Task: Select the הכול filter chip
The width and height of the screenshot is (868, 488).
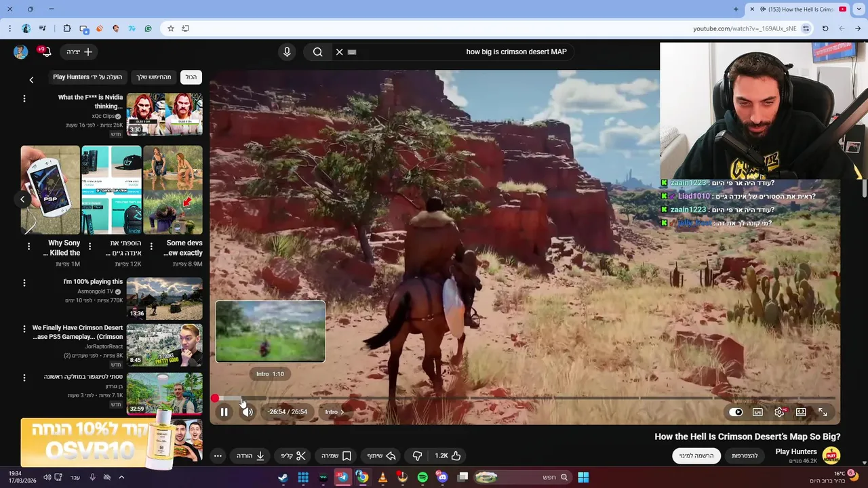Action: pyautogui.click(x=191, y=77)
